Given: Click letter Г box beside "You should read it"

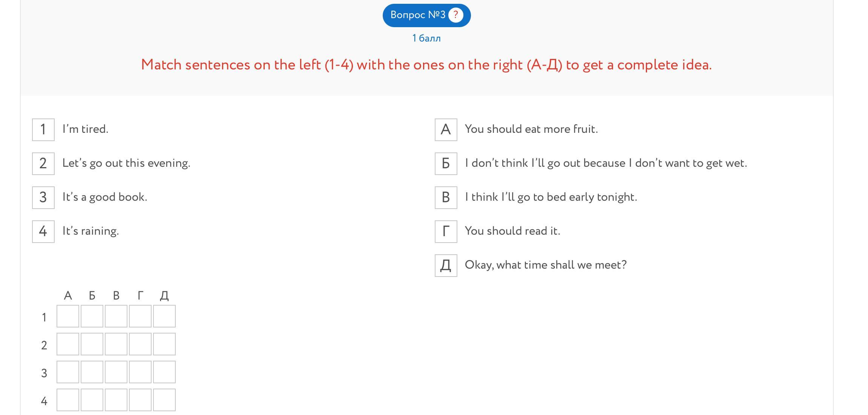Looking at the screenshot, I should pos(446,232).
